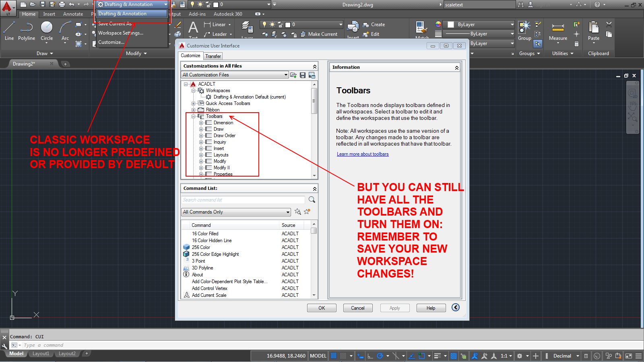The height and width of the screenshot is (362, 644).
Task: Click the Help button
Action: pyautogui.click(x=431, y=308)
